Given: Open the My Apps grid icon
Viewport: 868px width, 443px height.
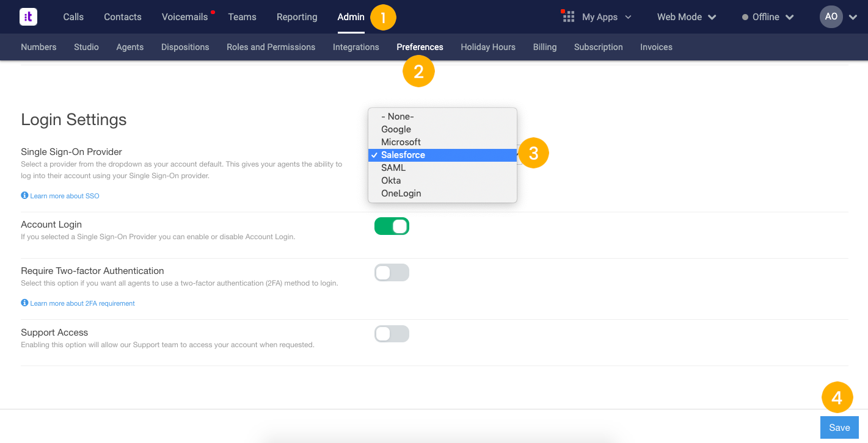Looking at the screenshot, I should 568,16.
